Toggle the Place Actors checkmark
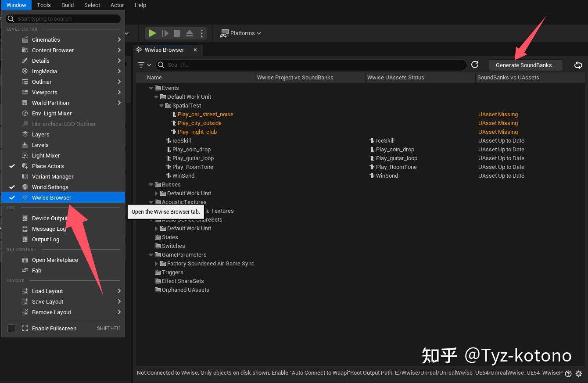588x383 pixels. pos(12,166)
